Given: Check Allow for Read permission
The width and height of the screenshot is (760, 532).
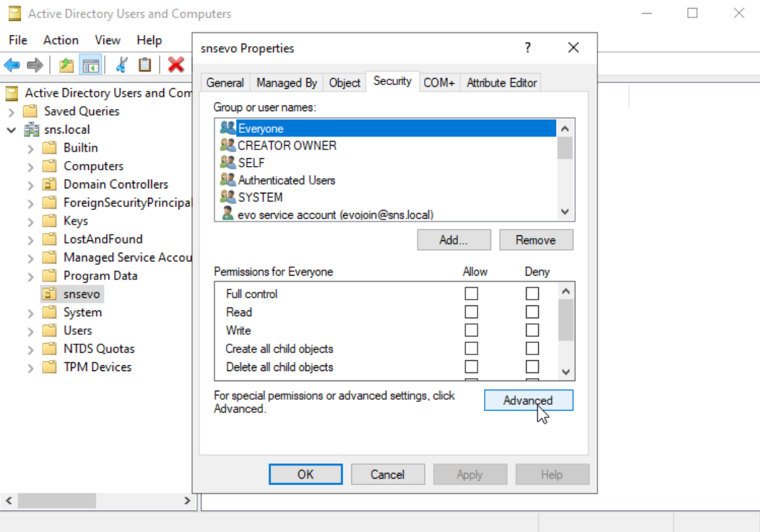Looking at the screenshot, I should (x=471, y=312).
